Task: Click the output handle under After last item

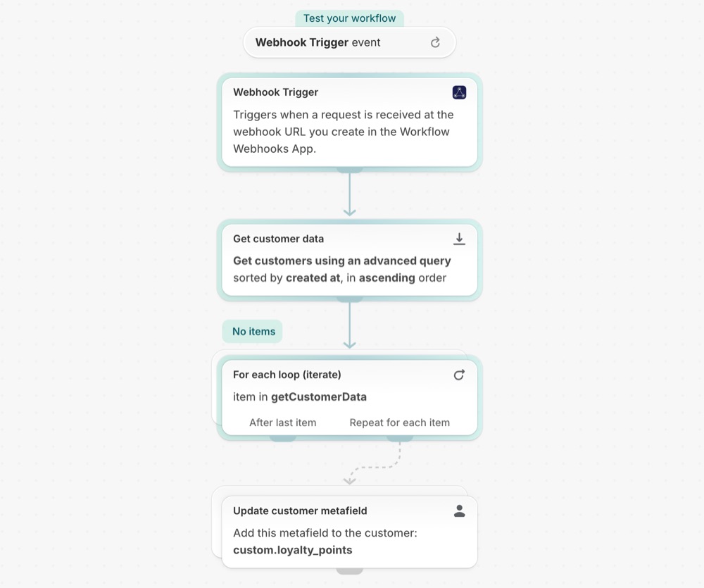Action: (x=283, y=439)
